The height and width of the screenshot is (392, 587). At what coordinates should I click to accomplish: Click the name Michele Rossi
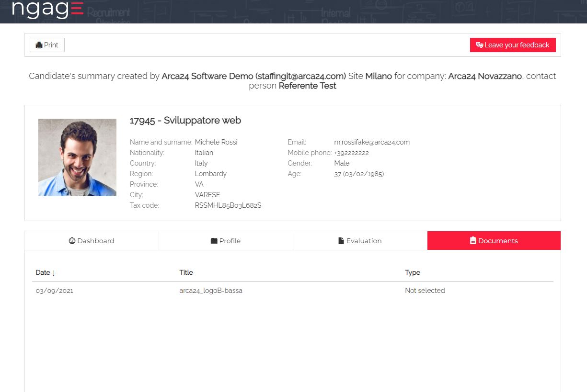click(x=216, y=142)
